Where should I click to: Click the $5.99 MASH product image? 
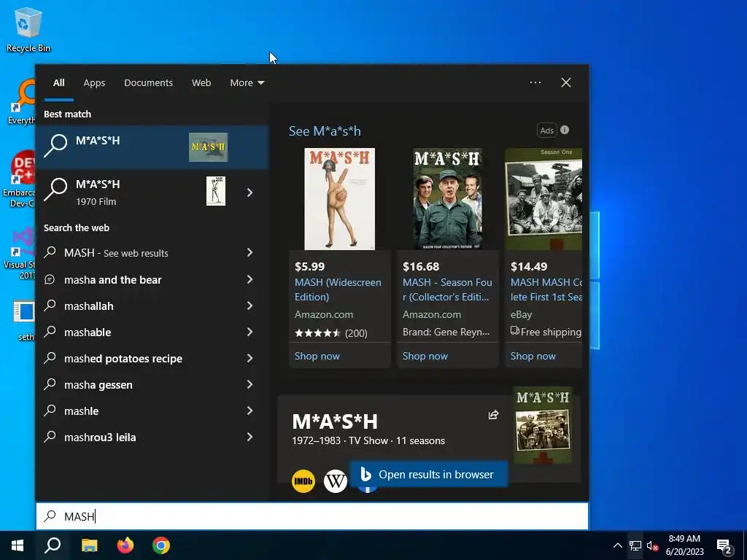click(340, 199)
